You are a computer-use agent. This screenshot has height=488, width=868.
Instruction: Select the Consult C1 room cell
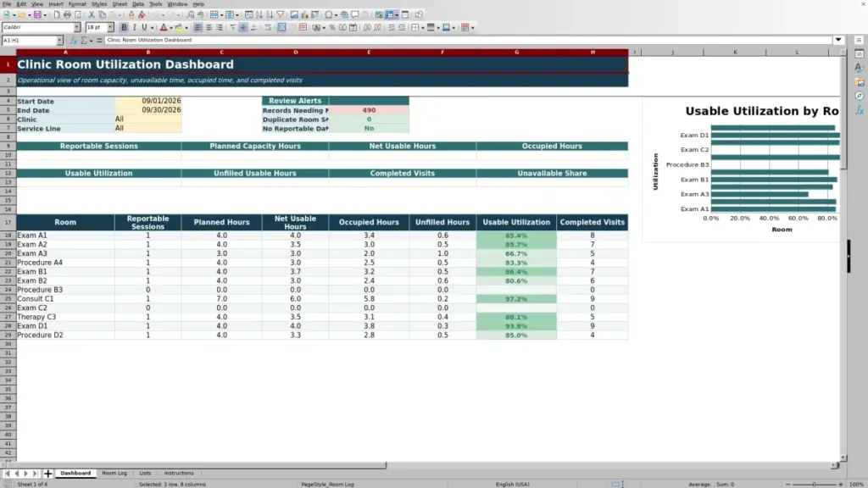65,299
